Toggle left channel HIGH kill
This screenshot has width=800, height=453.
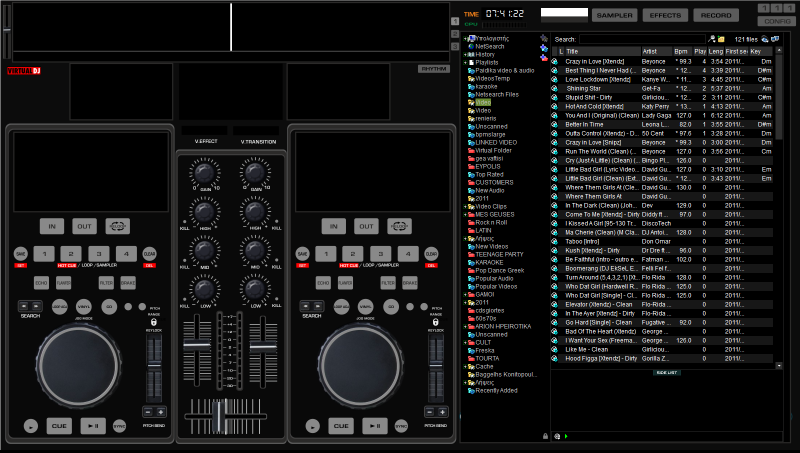(185, 222)
